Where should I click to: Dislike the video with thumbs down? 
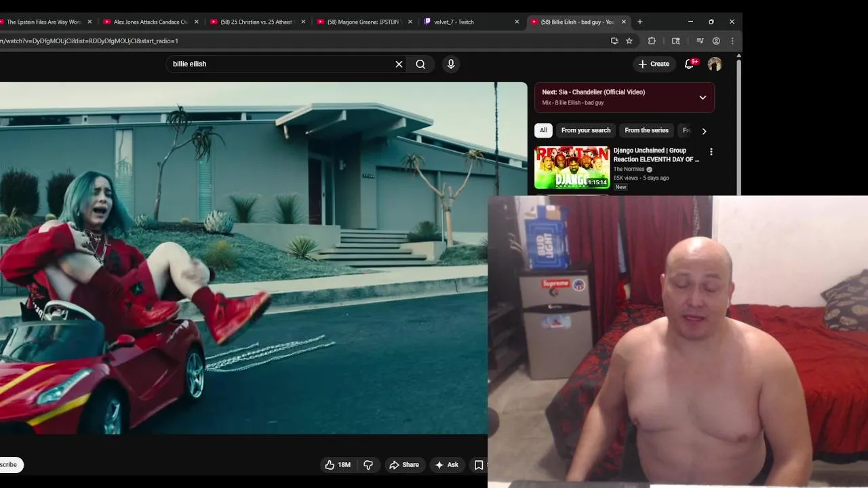coord(368,465)
